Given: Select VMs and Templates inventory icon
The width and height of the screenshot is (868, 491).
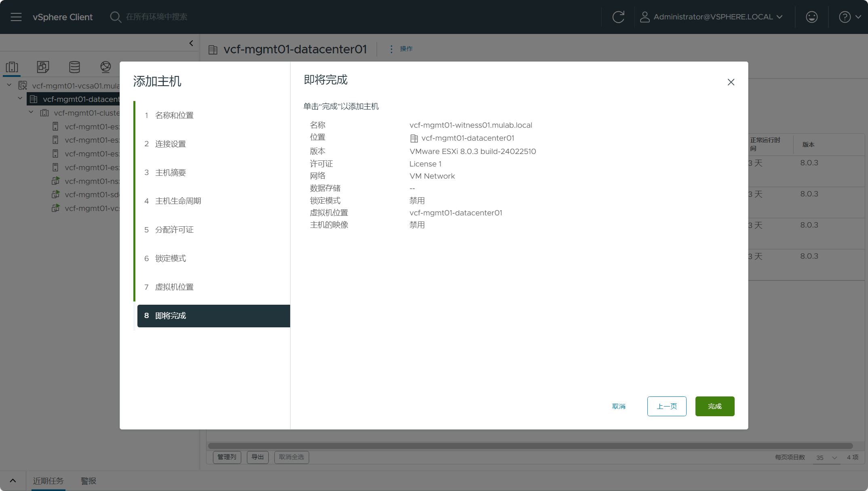Looking at the screenshot, I should pyautogui.click(x=43, y=67).
